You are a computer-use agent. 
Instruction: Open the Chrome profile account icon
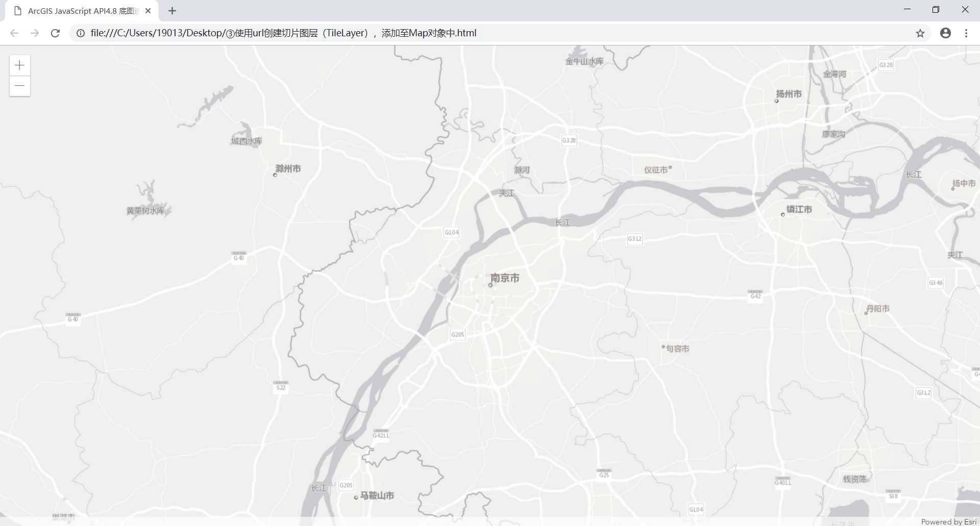[945, 33]
